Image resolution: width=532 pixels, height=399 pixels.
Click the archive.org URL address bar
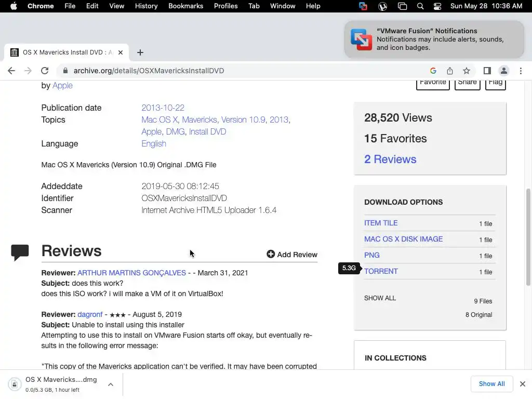pos(149,71)
